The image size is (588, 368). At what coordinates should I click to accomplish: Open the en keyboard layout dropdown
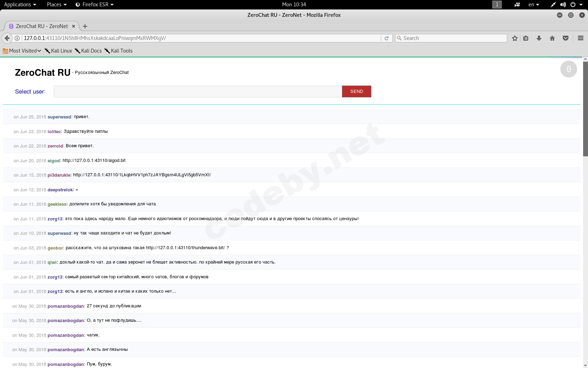click(534, 5)
